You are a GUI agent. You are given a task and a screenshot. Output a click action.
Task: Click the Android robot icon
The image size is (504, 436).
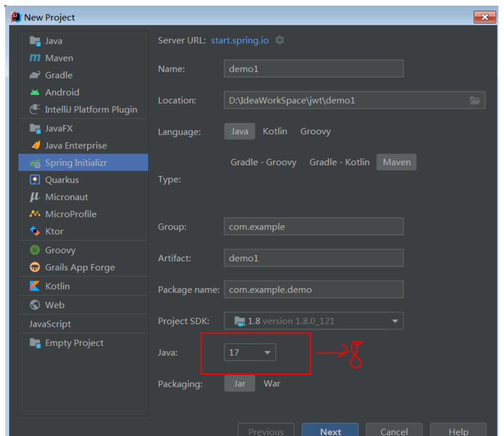point(35,92)
